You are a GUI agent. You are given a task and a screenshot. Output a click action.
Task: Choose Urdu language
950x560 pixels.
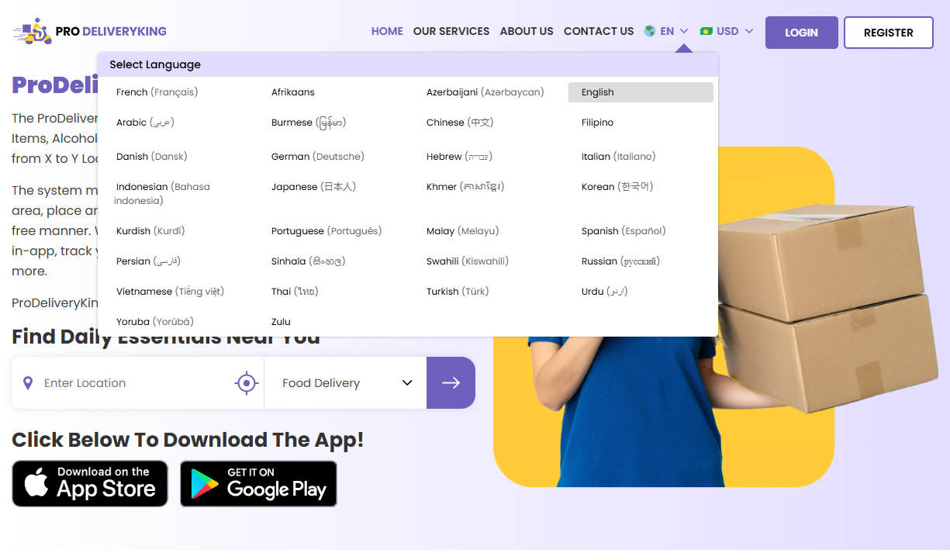605,292
